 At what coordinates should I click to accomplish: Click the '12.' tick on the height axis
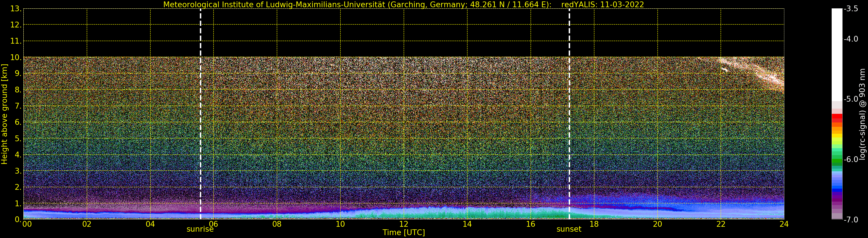pos(16,25)
